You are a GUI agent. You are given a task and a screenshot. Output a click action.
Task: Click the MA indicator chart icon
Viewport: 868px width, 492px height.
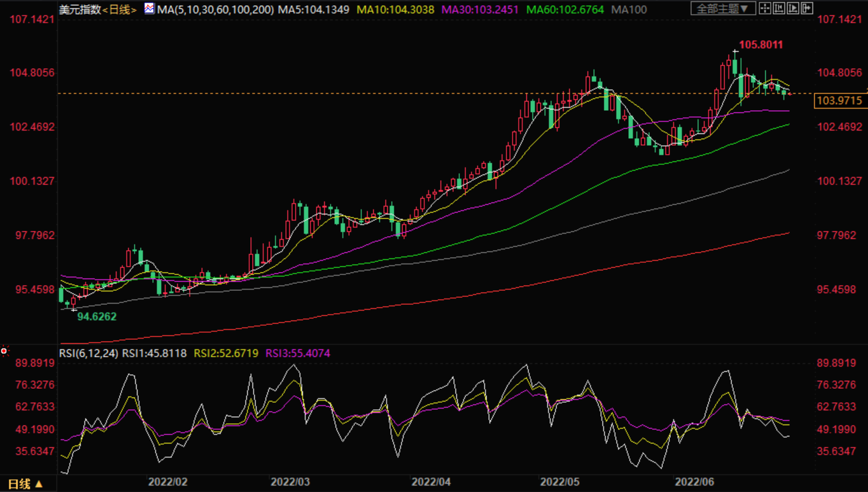click(x=149, y=9)
